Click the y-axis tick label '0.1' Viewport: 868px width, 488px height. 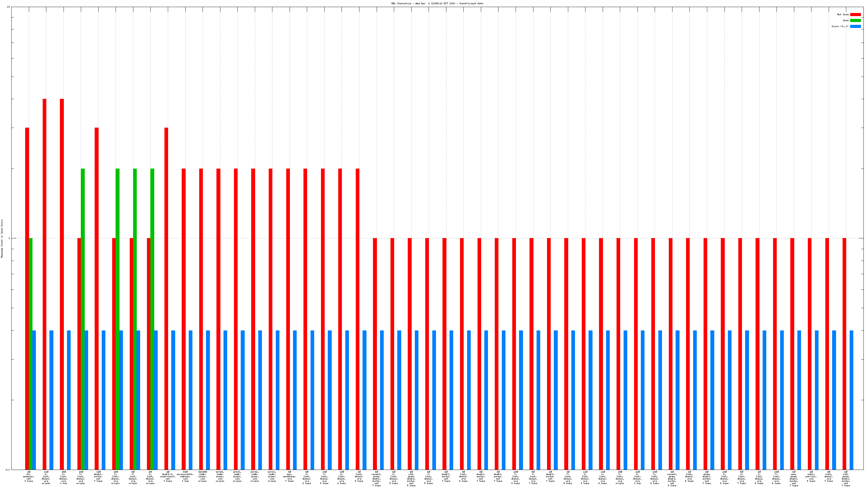(x=8, y=469)
